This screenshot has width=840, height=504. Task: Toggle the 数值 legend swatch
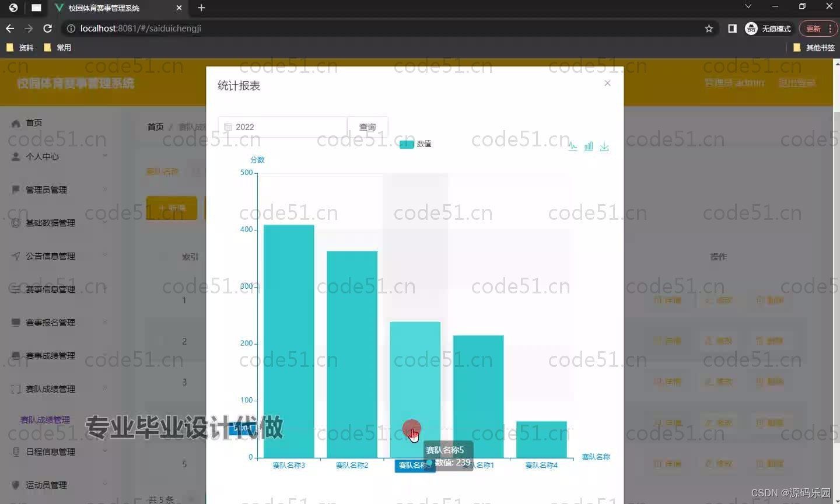[407, 144]
